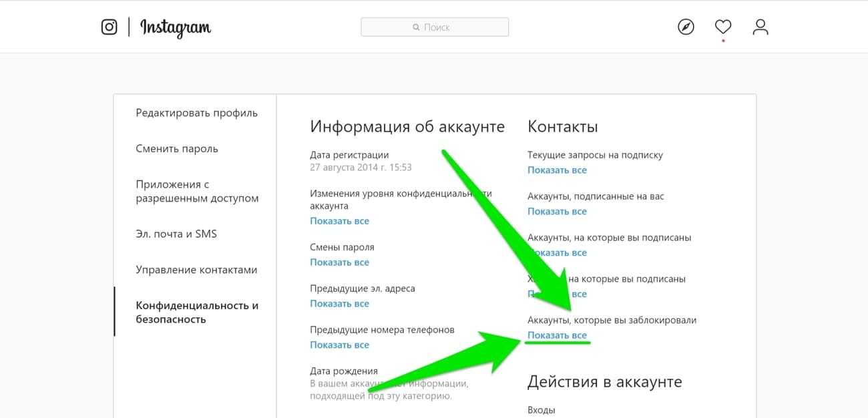Open the profile person icon

coord(761,27)
